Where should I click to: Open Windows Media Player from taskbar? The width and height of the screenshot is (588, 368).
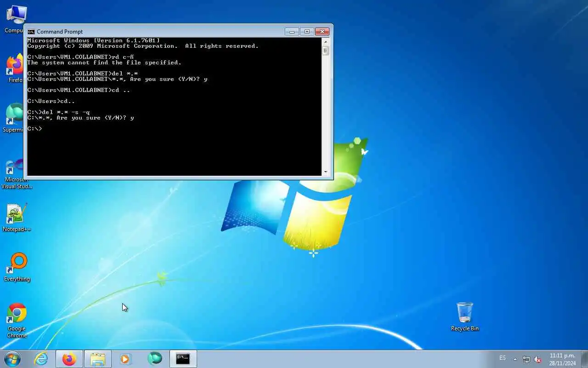[x=125, y=359]
